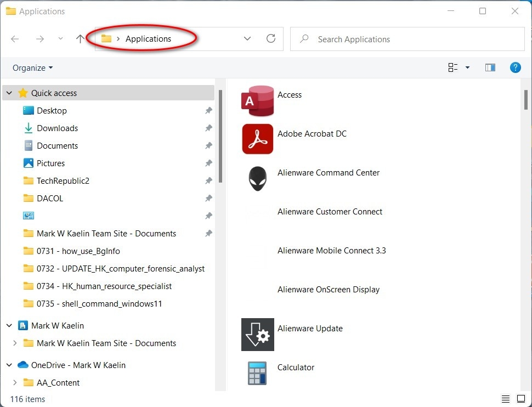Toggle the preview pane button
This screenshot has width=532, height=407.
coord(490,67)
